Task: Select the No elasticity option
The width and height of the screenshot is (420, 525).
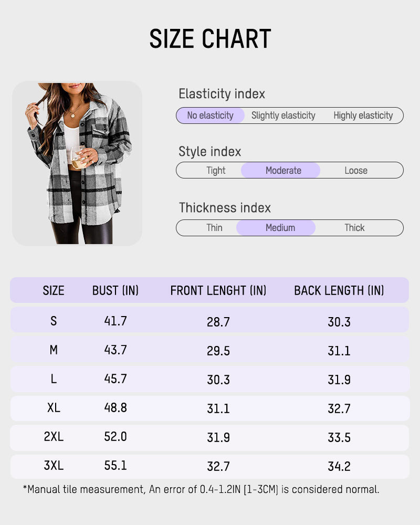Action: click(x=210, y=115)
